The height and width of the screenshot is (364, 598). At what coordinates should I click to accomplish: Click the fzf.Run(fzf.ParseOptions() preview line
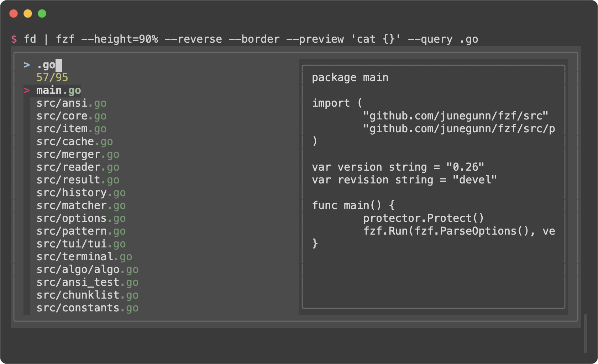click(x=459, y=231)
